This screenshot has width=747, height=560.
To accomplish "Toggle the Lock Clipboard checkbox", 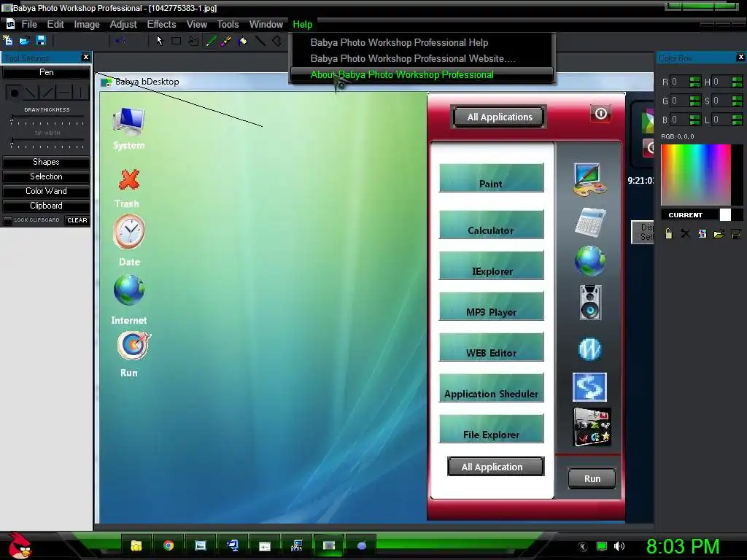I will click(x=7, y=220).
